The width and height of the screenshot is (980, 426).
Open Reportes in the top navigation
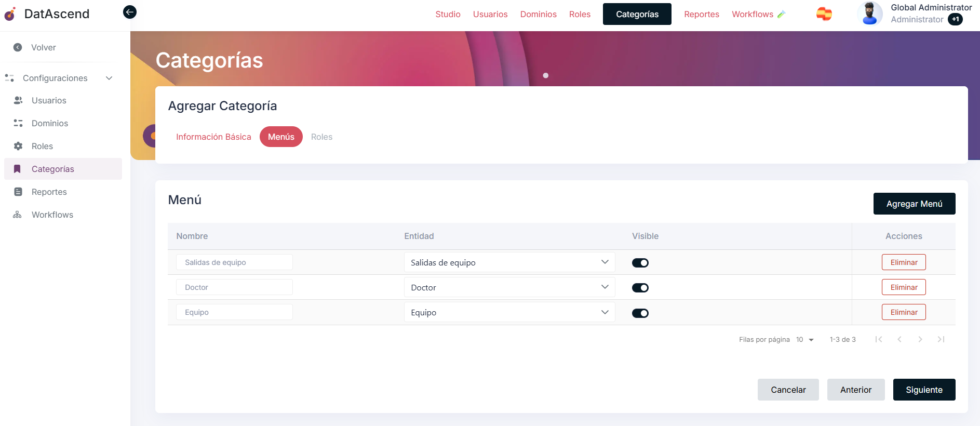(x=701, y=14)
